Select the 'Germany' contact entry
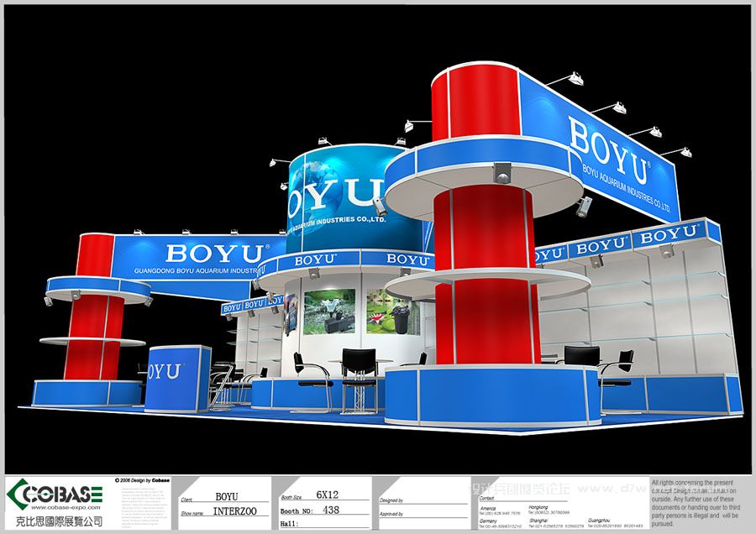The width and height of the screenshot is (756, 534). tap(501, 523)
